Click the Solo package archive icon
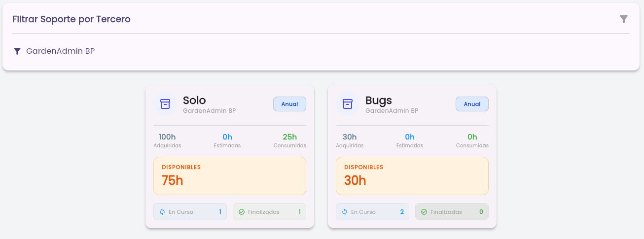644x239 pixels. tap(165, 104)
